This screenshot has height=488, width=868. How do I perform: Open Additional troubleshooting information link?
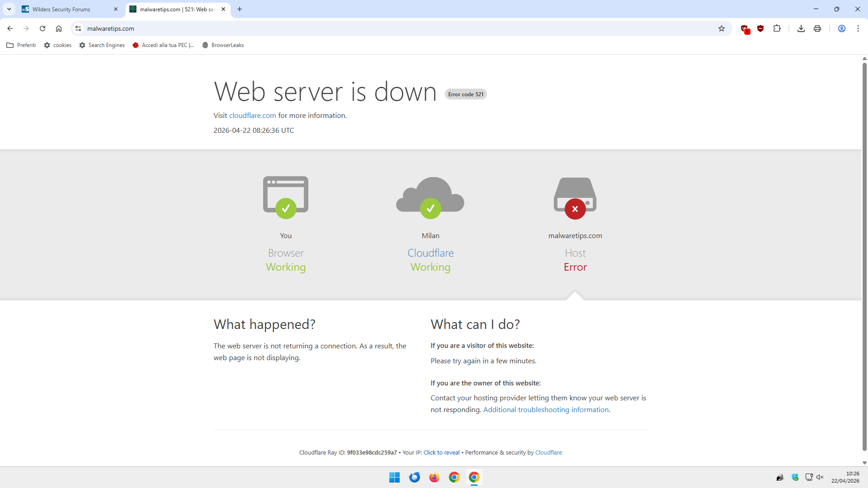click(x=546, y=410)
